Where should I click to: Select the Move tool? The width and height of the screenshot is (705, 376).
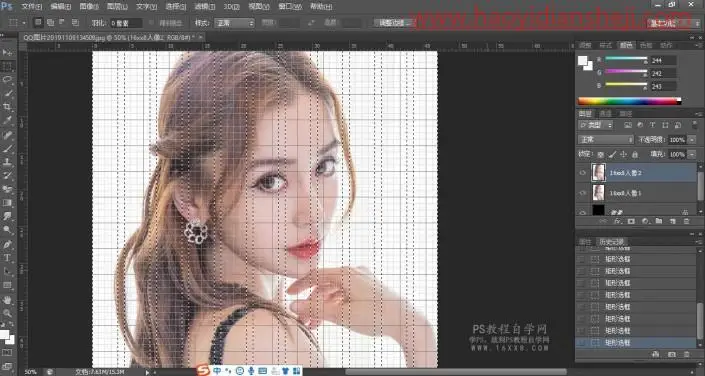8,53
